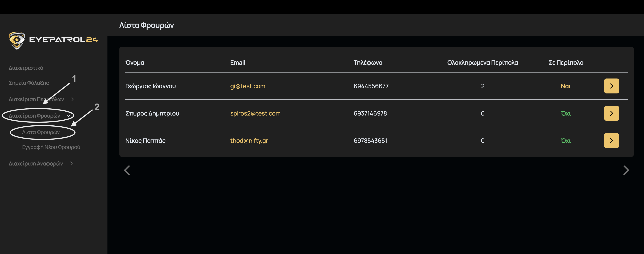The height and width of the screenshot is (254, 644).
Task: Expand the Διαχείριση Αναφορών chevron
Action: pos(72,163)
